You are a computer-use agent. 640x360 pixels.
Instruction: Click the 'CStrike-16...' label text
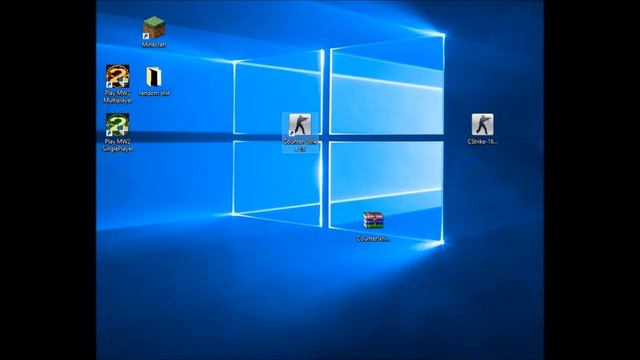(482, 142)
